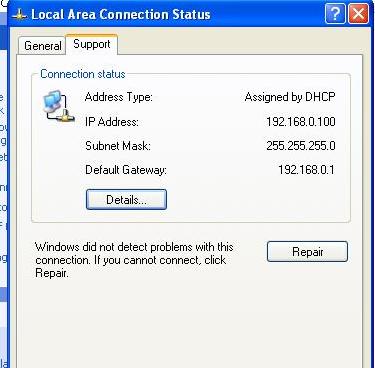This screenshot has height=368, width=375.
Task: Click the Address Type label
Action: [x=119, y=97]
